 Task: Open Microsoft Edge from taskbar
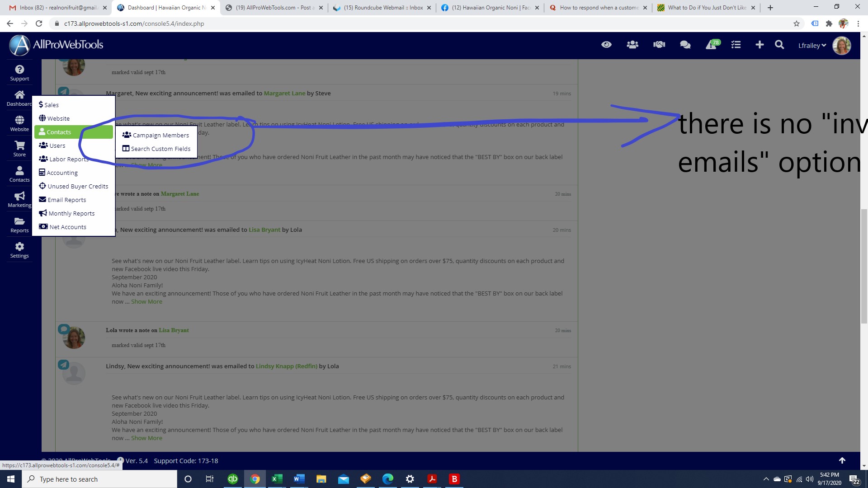pos(388,479)
